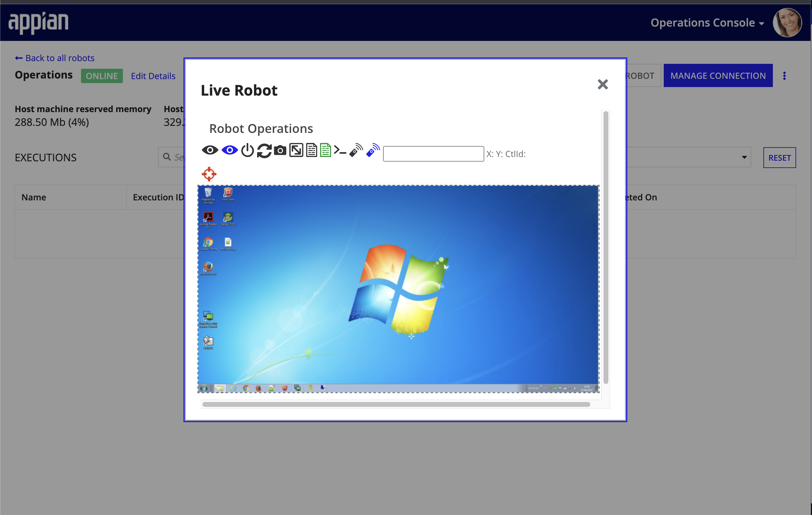
Task: Click the circular refresh arrows icon
Action: 264,150
